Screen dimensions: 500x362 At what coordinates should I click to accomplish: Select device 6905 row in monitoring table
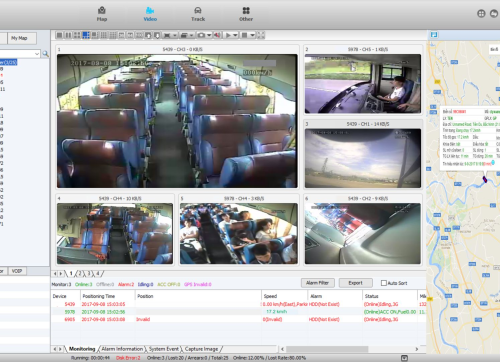point(239,319)
